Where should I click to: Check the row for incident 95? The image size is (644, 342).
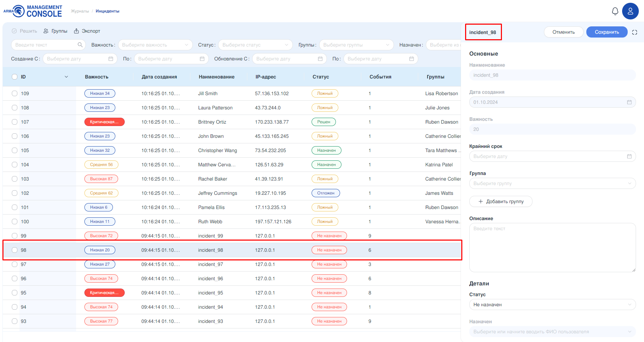(15, 293)
